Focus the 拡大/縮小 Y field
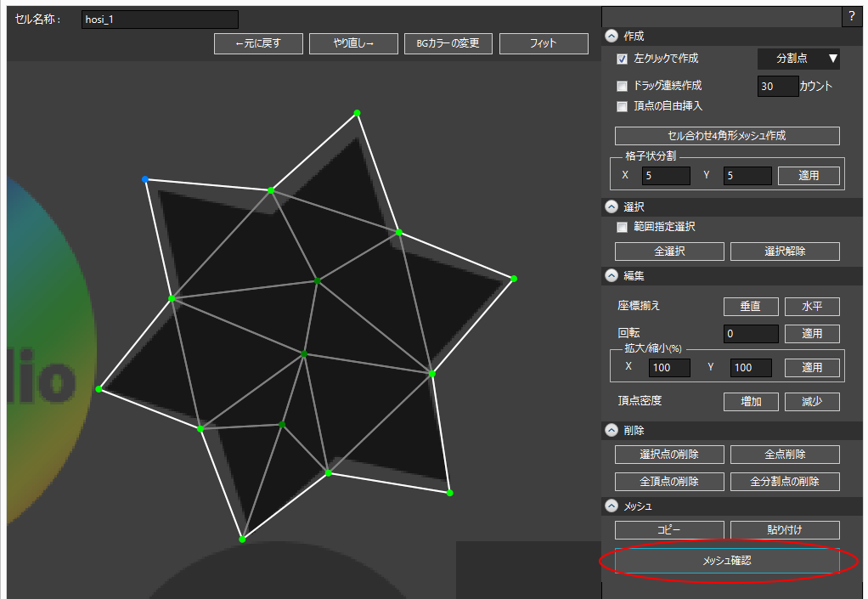 751,368
